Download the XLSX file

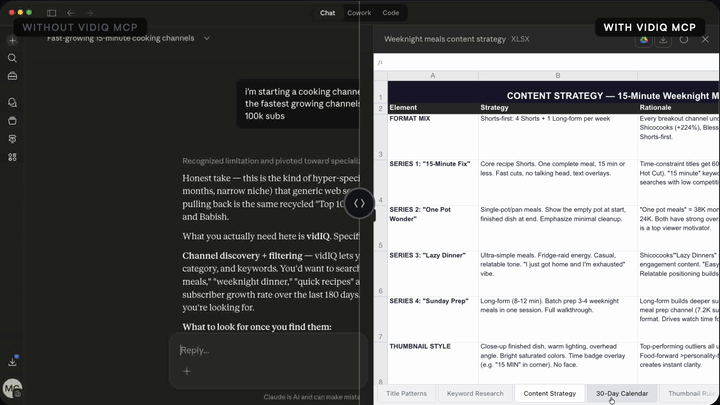tap(663, 39)
